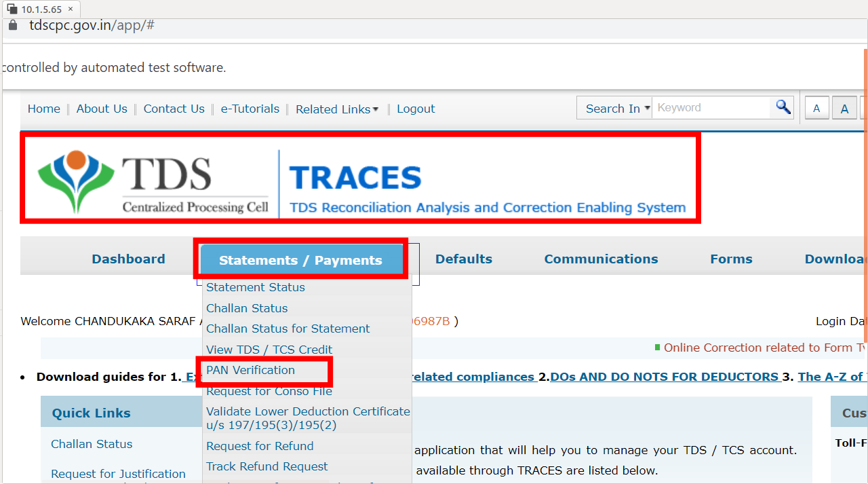Open View TDS / TCS Credit
The height and width of the screenshot is (484, 868).
[269, 350]
